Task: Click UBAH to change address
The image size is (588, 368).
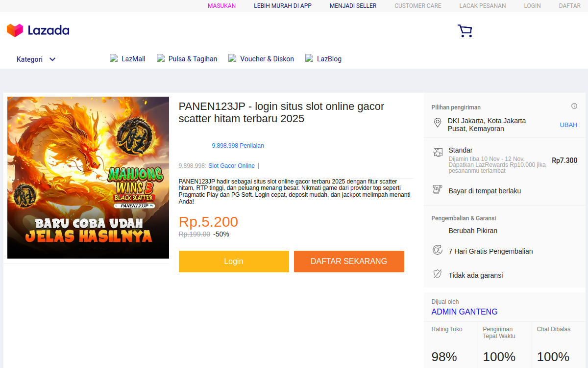Action: tap(568, 125)
